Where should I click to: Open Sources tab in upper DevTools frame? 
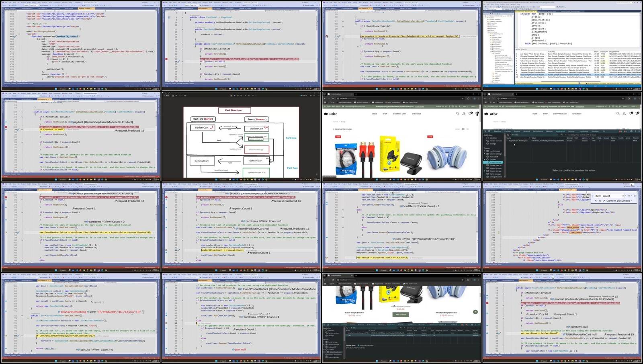[517, 131]
